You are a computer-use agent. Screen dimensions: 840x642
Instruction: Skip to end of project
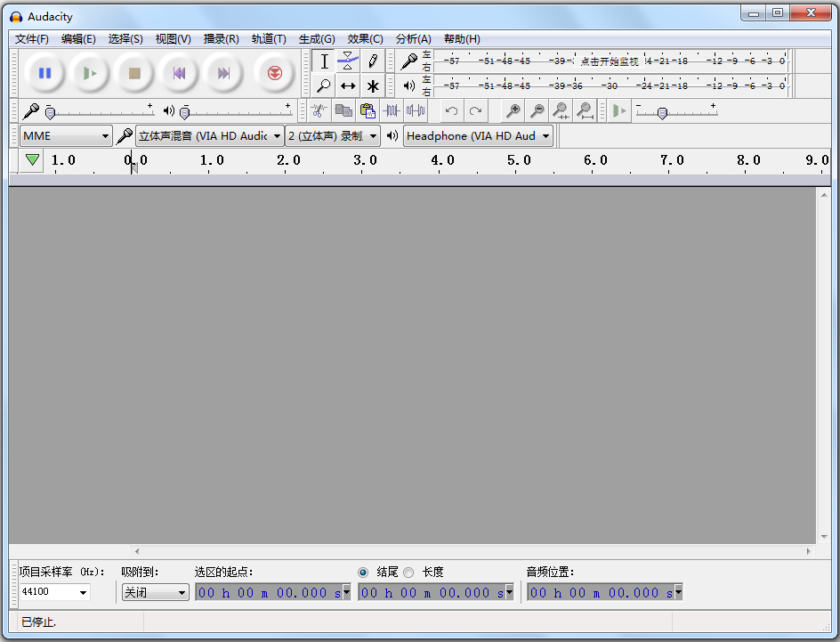[x=223, y=73]
